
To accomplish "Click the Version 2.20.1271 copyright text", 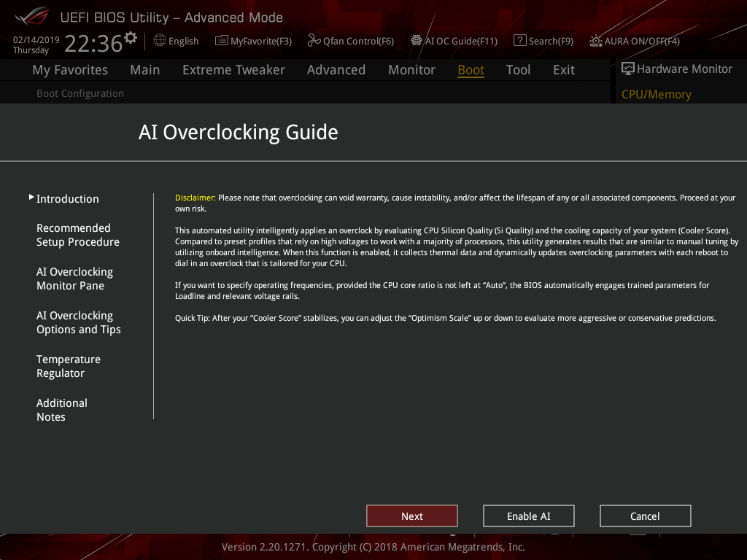I will 373,547.
